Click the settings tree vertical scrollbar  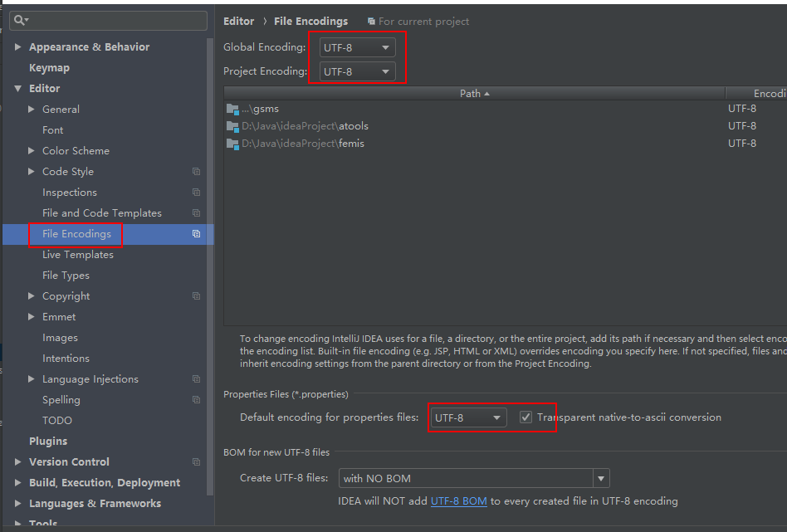(x=210, y=266)
